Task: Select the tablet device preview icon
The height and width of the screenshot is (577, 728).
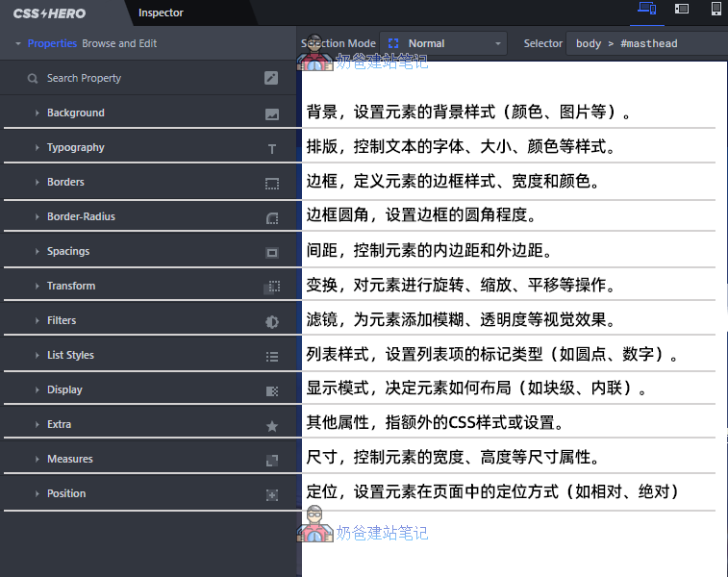Action: pos(682,9)
